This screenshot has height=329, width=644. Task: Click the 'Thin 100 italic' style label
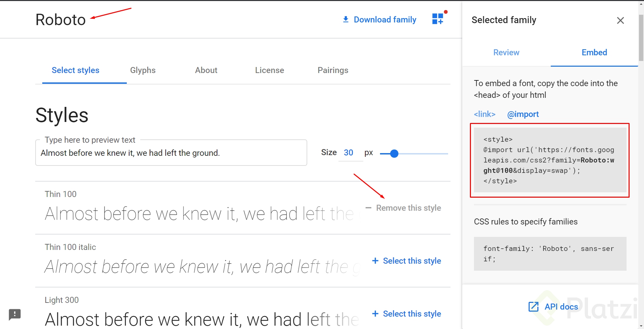[70, 247]
